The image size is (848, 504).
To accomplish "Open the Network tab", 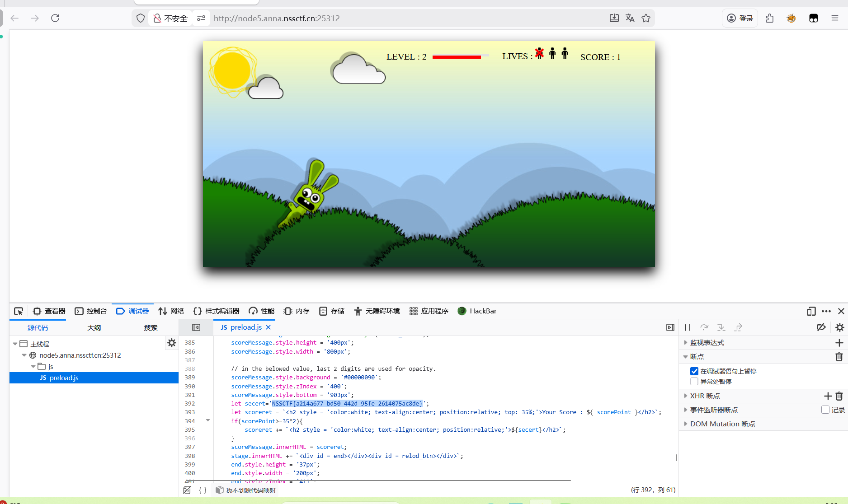I will coord(171,311).
